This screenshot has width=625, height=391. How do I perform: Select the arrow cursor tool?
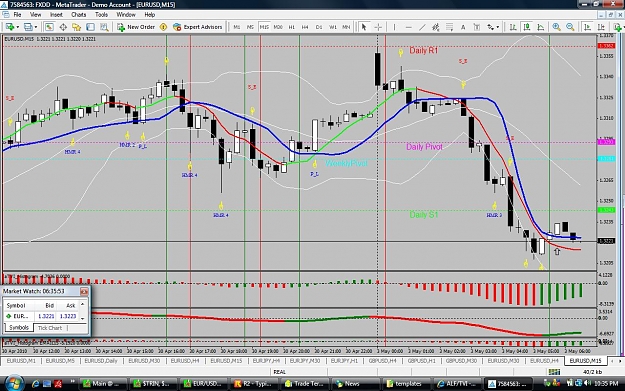[x=364, y=27]
